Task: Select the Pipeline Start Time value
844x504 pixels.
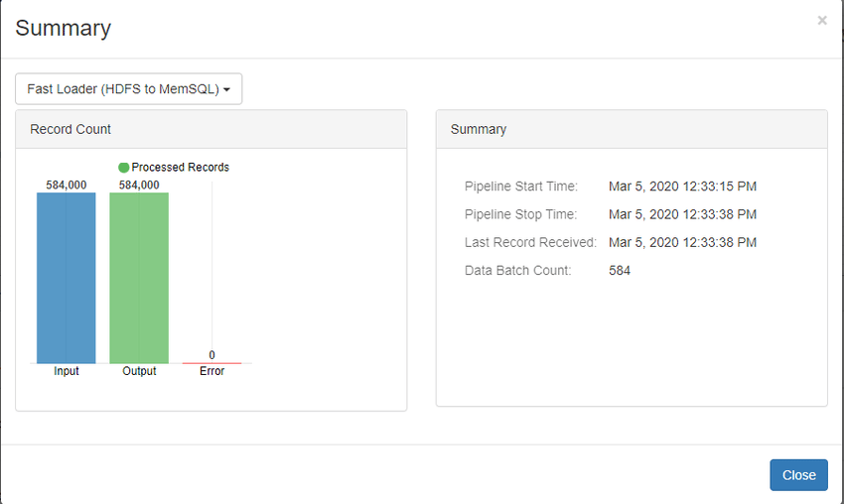Action: pyautogui.click(x=682, y=187)
